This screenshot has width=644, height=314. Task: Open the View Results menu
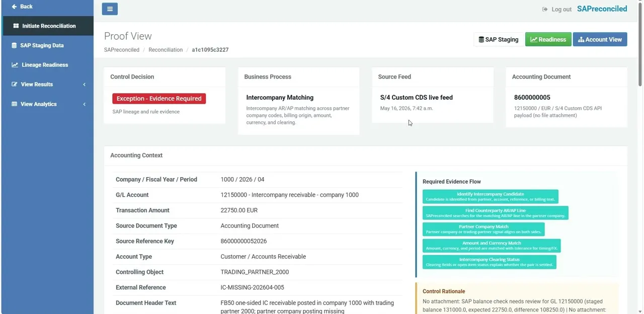click(x=48, y=85)
